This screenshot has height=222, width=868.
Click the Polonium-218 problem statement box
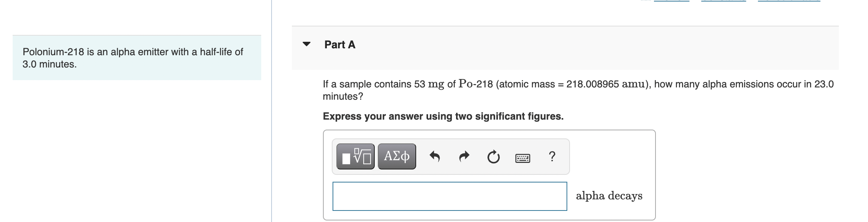tap(137, 58)
